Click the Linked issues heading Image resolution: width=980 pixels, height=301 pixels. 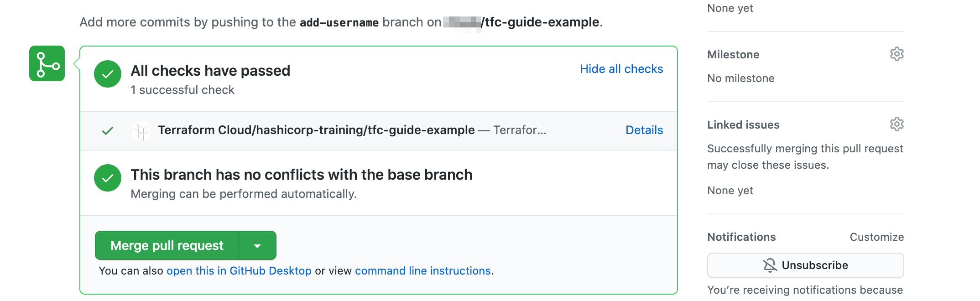click(743, 125)
